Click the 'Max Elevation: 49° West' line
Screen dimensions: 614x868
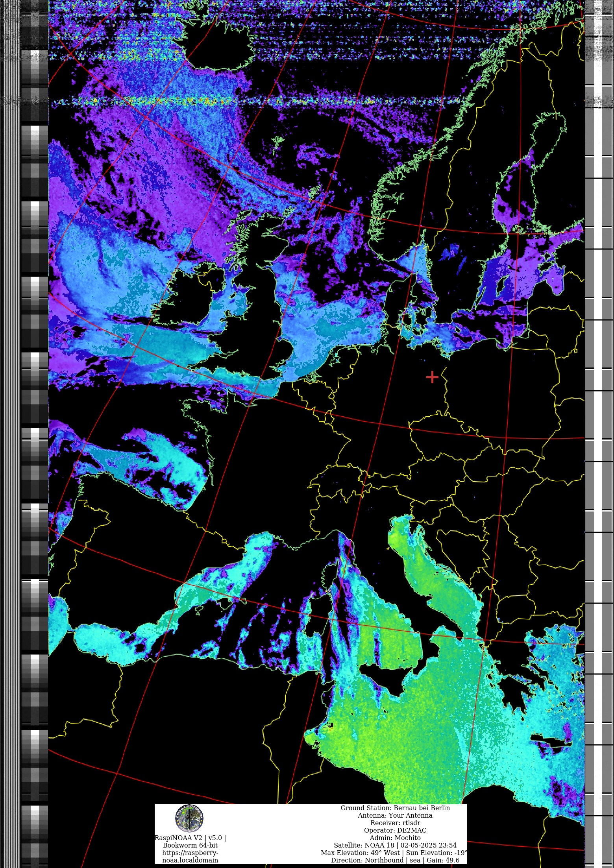(x=394, y=853)
